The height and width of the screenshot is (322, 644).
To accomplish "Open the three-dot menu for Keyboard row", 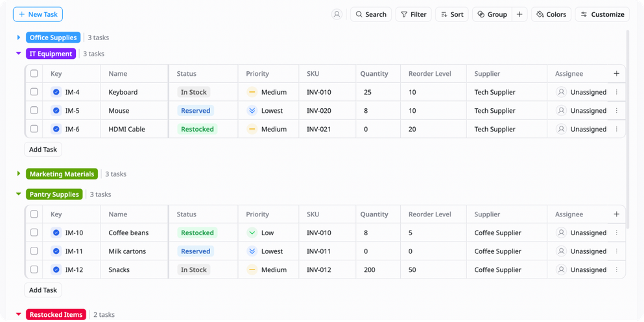I will [x=617, y=92].
